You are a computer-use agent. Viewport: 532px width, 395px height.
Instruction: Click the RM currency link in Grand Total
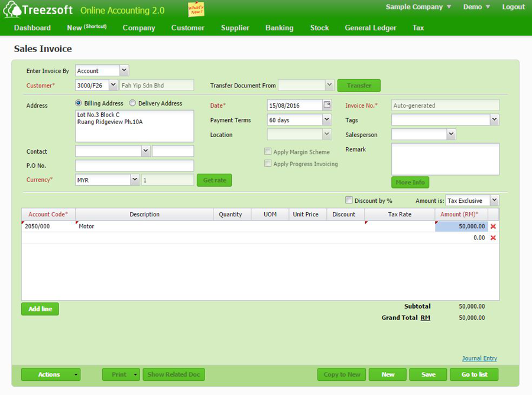[x=426, y=318]
